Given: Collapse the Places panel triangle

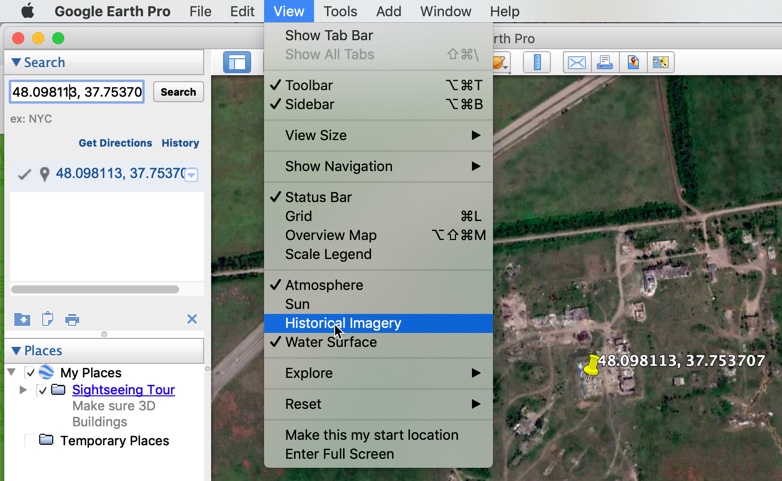Looking at the screenshot, I should (x=16, y=351).
